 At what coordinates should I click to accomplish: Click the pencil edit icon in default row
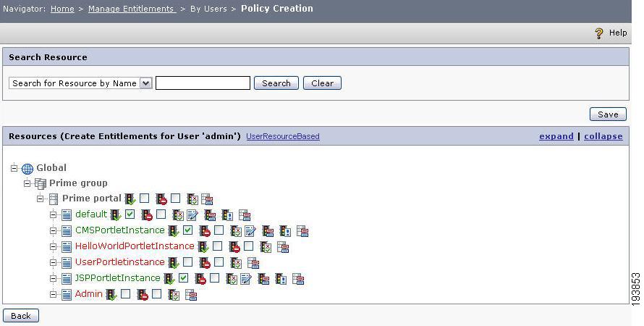(x=192, y=215)
